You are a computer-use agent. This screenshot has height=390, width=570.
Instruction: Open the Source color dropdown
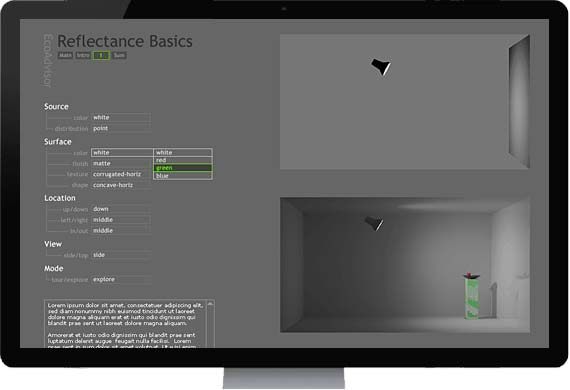tap(121, 117)
